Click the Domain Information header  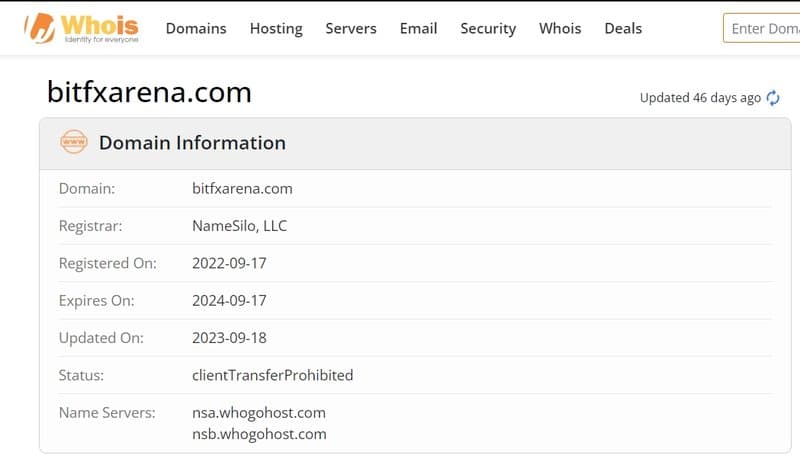192,142
